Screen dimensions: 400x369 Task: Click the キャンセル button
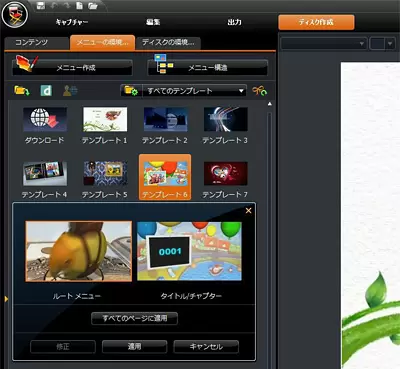[x=206, y=347]
